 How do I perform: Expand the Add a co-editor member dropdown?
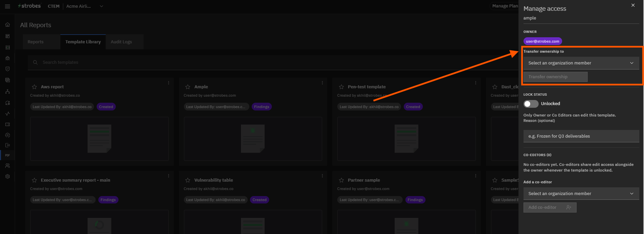click(x=581, y=194)
